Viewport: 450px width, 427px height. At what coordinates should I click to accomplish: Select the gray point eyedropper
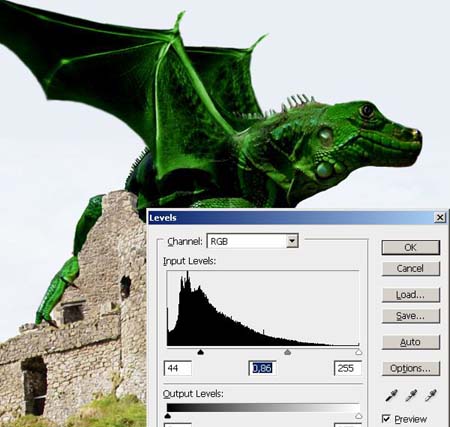click(411, 395)
